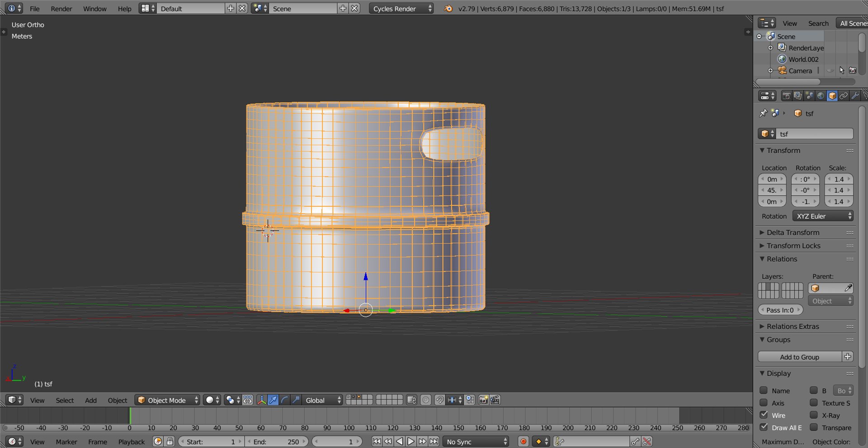Enable the Transparency checkbox
This screenshot has width=868, height=448.
click(x=814, y=427)
